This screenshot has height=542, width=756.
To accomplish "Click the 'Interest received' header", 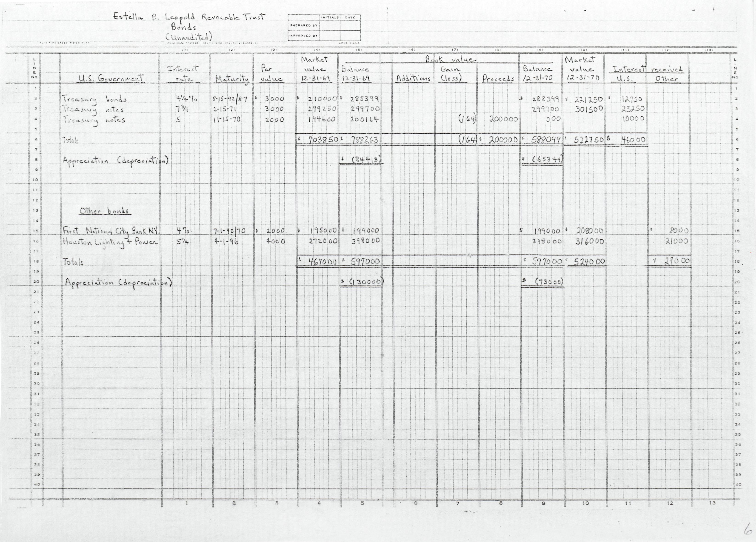I will click(648, 69).
